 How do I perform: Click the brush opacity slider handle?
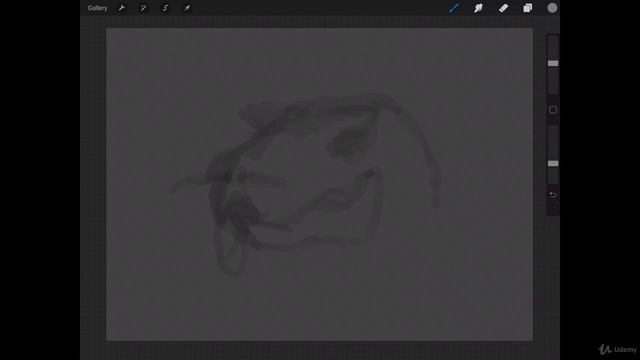(x=553, y=163)
